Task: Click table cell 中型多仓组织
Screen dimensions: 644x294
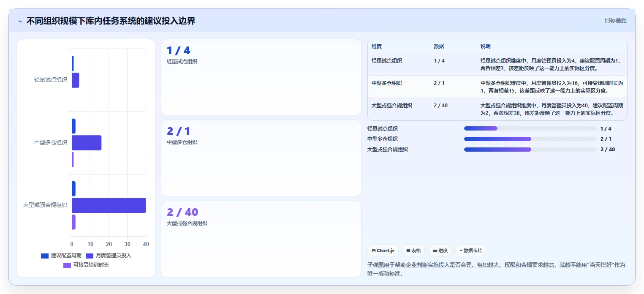Action: tap(387, 83)
